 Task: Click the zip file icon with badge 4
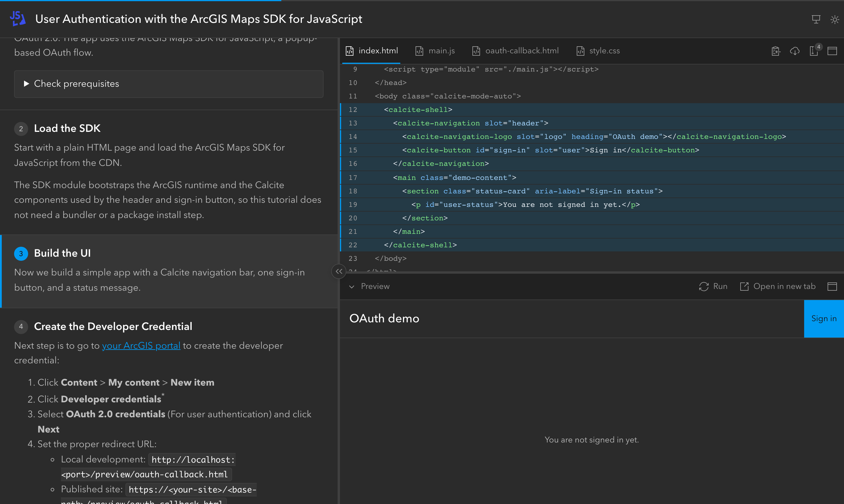(x=814, y=51)
